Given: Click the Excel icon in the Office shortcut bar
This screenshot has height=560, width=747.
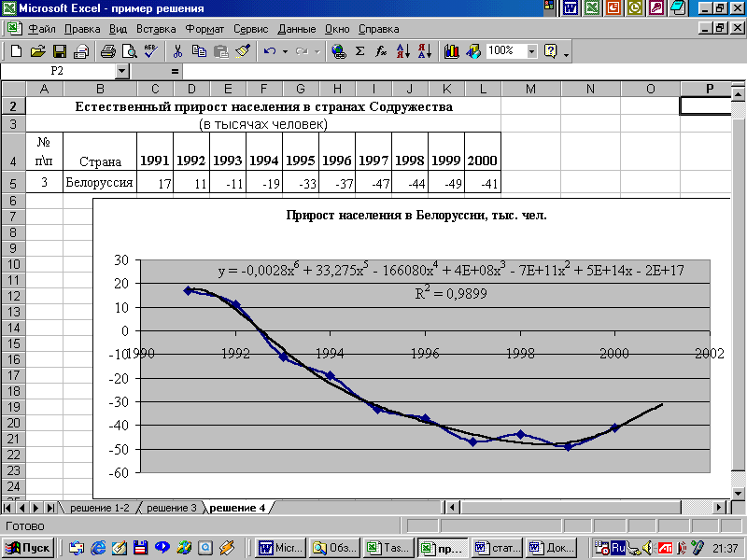Looking at the screenshot, I should tap(592, 8).
